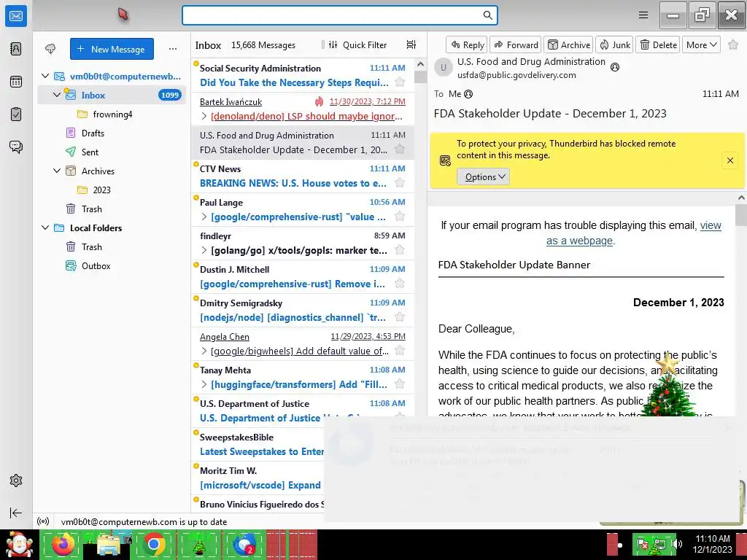747x560 pixels.
Task: Click the Me recipient contact icon
Action: (468, 94)
